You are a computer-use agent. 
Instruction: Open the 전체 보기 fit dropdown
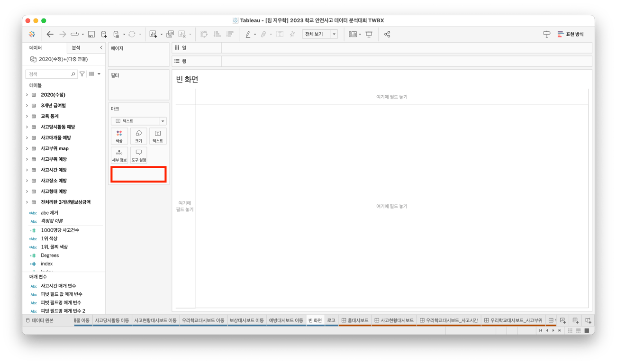[x=320, y=34]
